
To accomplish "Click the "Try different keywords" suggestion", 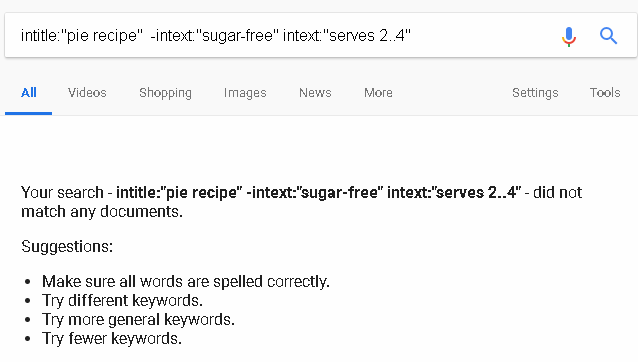I will click(122, 301).
